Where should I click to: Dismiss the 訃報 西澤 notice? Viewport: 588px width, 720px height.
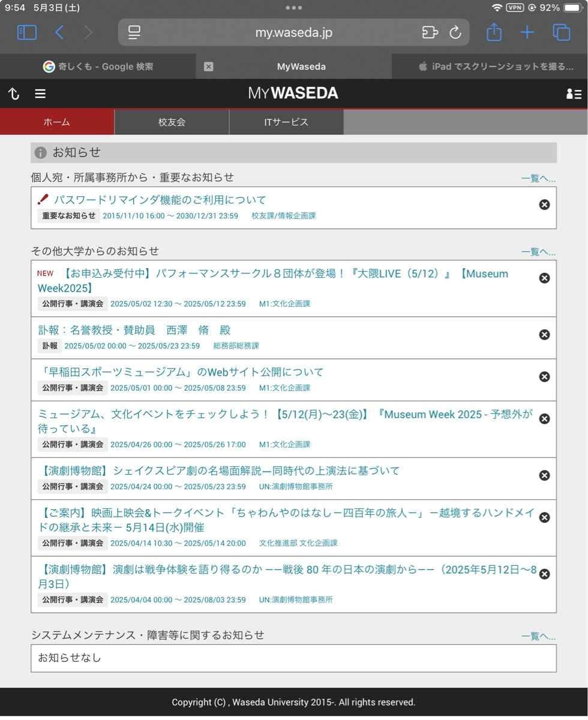coord(544,335)
